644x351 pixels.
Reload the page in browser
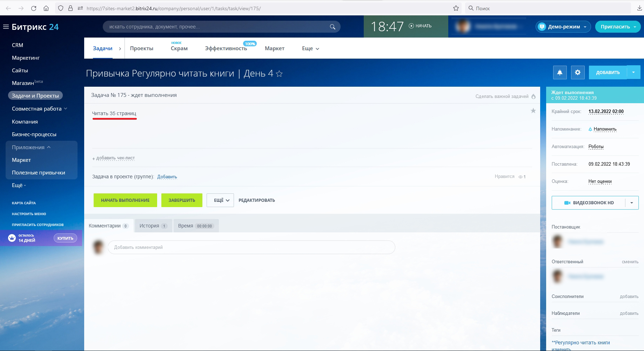coord(34,8)
